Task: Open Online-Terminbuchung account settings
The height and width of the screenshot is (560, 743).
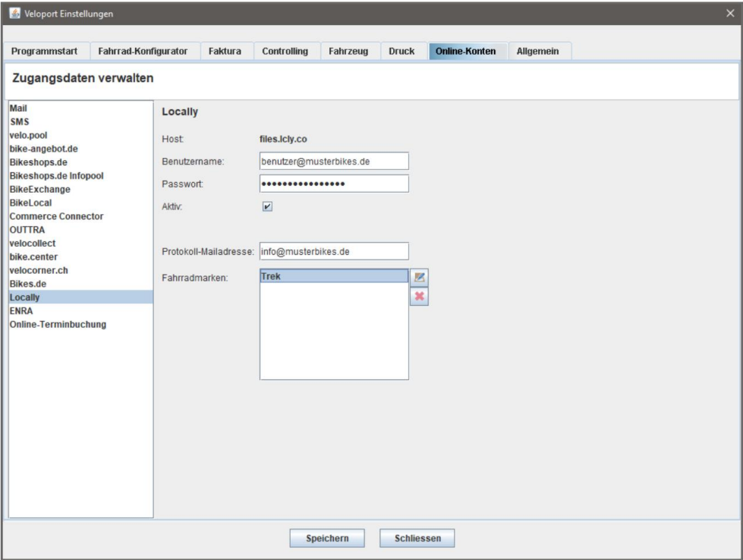Action: coord(80,325)
